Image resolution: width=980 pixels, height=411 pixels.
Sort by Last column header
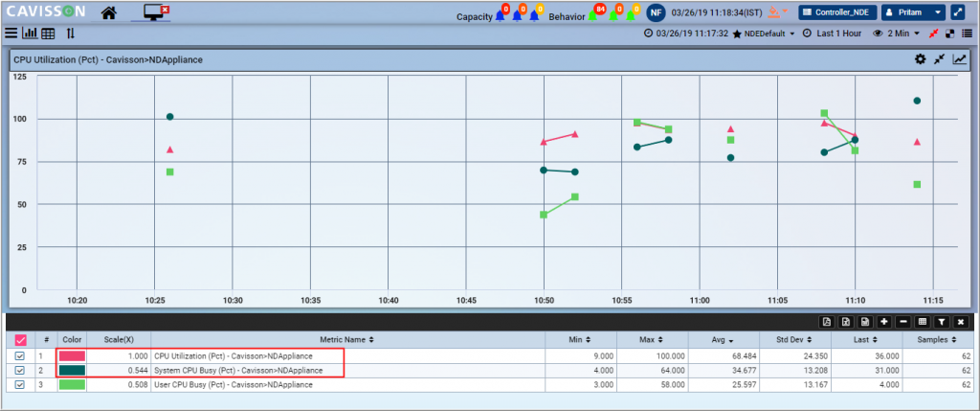coord(865,340)
